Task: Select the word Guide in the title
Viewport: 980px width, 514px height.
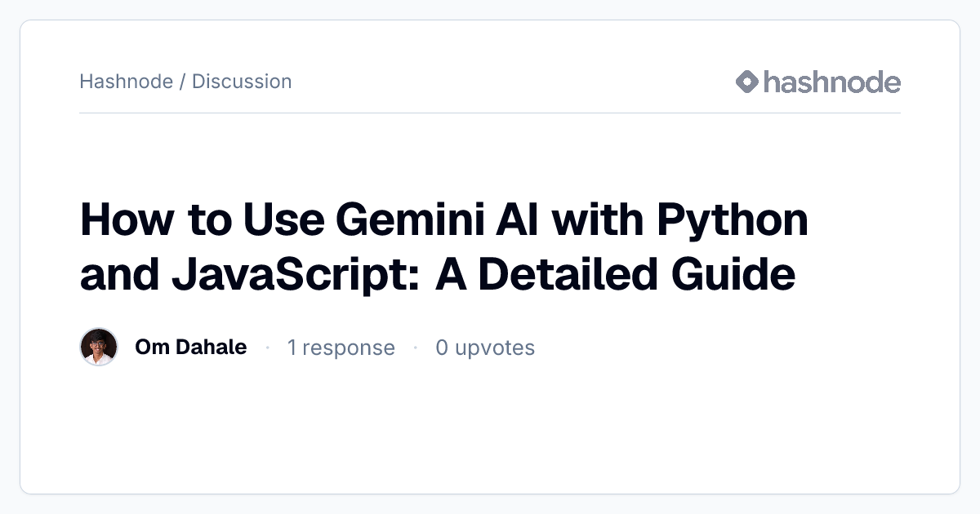Action: click(733, 273)
